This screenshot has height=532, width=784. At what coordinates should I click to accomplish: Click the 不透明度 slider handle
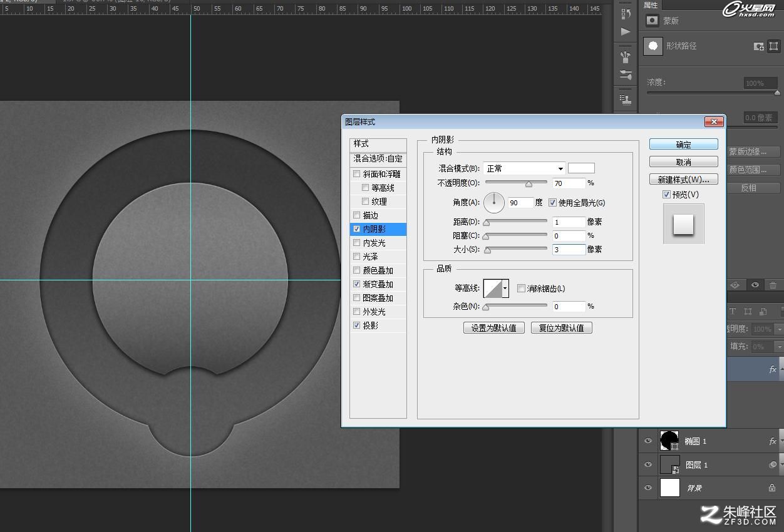[529, 184]
